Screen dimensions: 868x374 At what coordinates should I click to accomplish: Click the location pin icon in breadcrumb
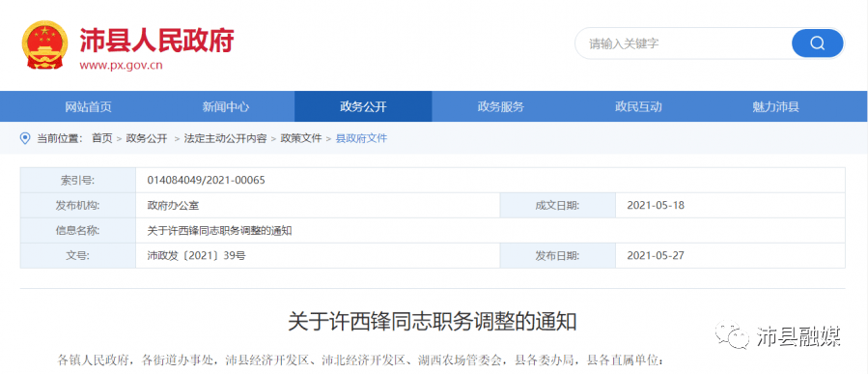pos(25,138)
